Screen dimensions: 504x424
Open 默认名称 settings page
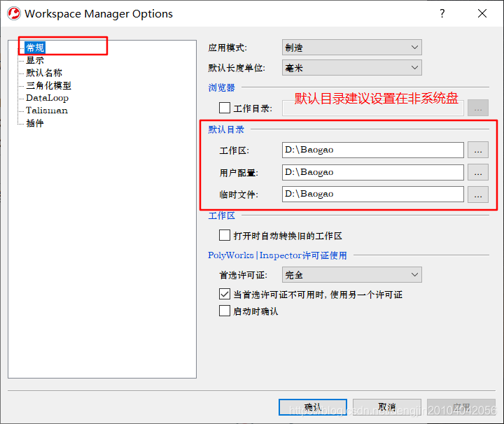44,73
